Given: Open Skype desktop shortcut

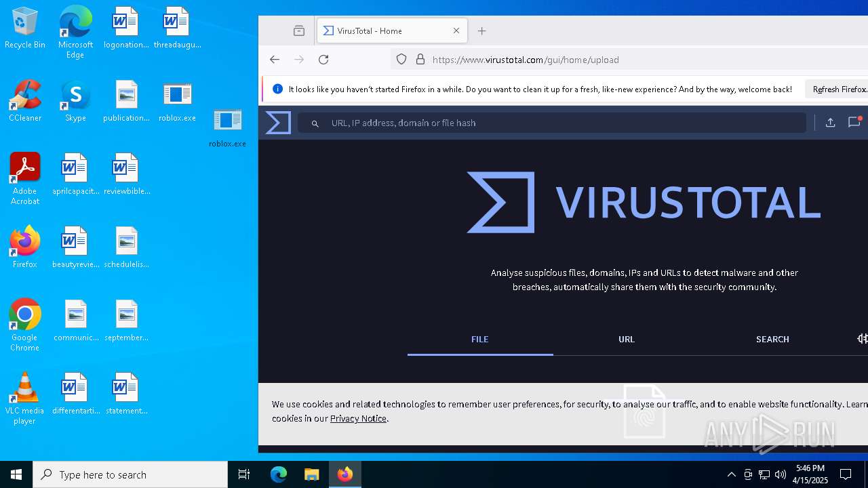Looking at the screenshot, I should coord(75,102).
